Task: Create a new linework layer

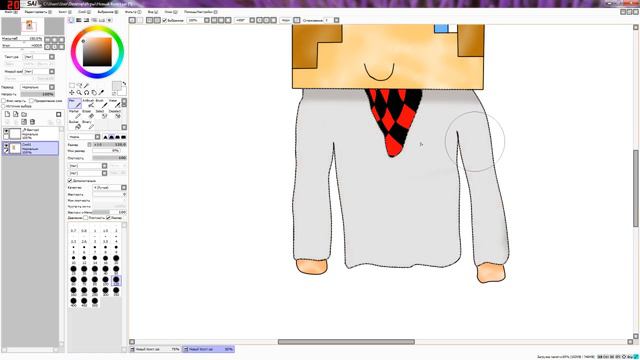Action: (x=16, y=114)
